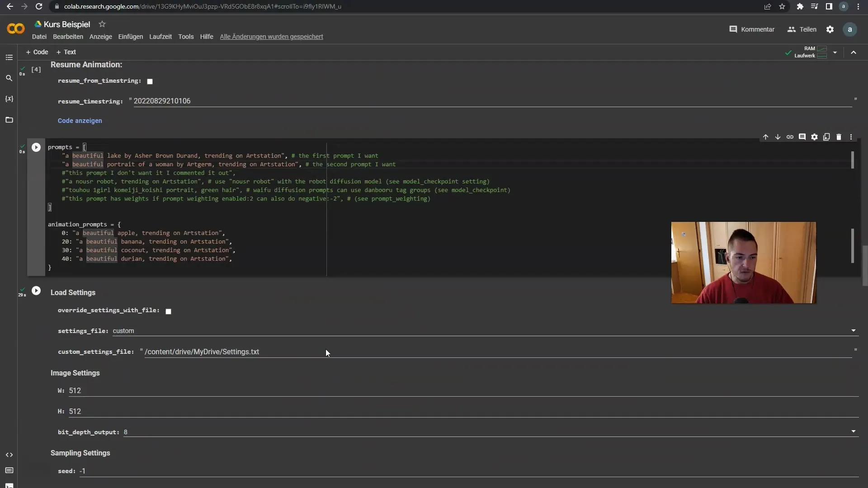Open browser extensions puzzle icon
Image resolution: width=868 pixels, height=488 pixels.
(800, 6)
